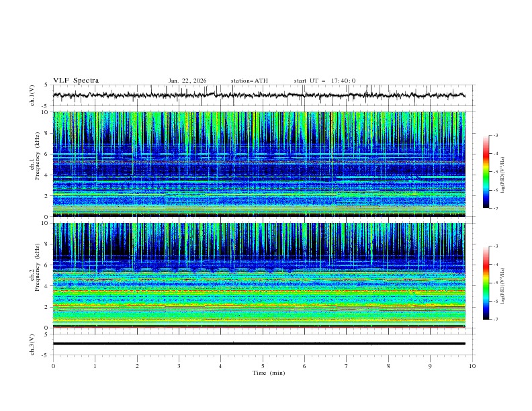Click the lower ch.2 PSD color bar

tap(486, 283)
